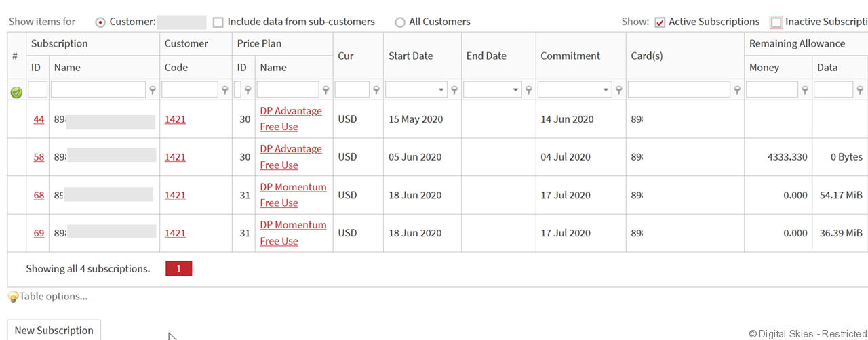
Task: Select the All Customers radio button
Action: pos(400,22)
